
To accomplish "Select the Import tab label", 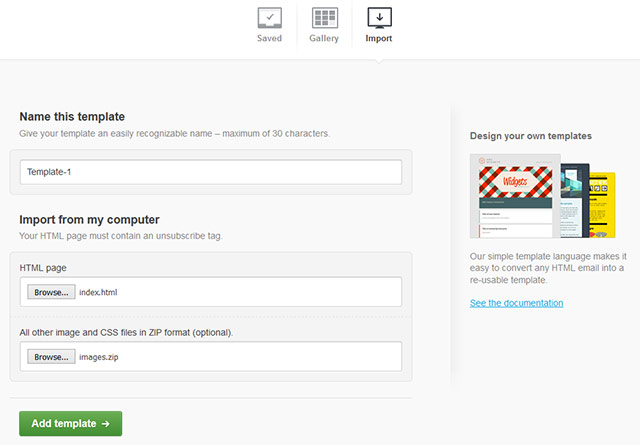I will click(x=379, y=39).
